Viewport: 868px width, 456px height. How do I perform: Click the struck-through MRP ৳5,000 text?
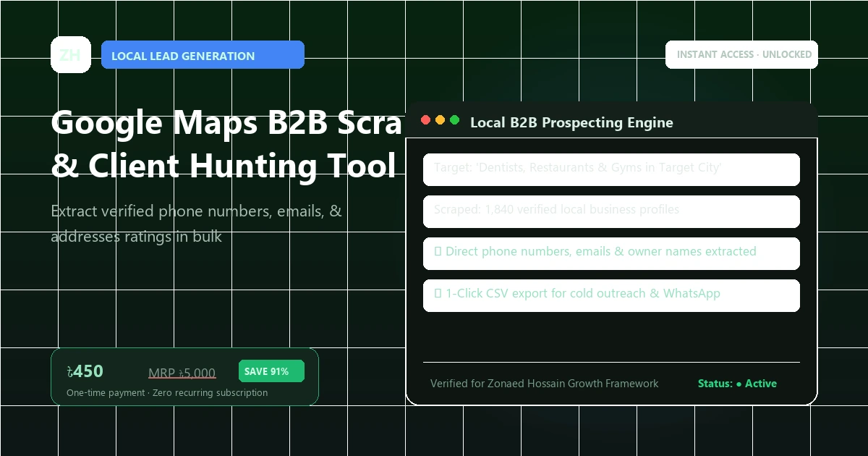(182, 373)
